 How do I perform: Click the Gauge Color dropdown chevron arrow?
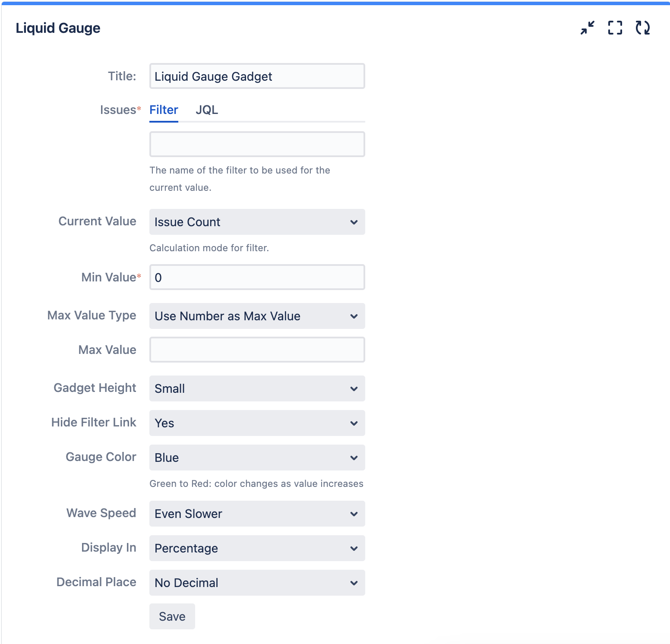(354, 458)
